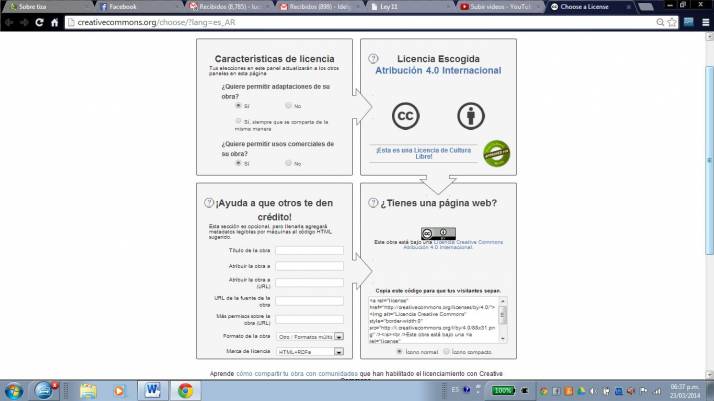The width and height of the screenshot is (714, 401).
Task: Open the Licencia de Cultura Libre link
Action: click(423, 153)
